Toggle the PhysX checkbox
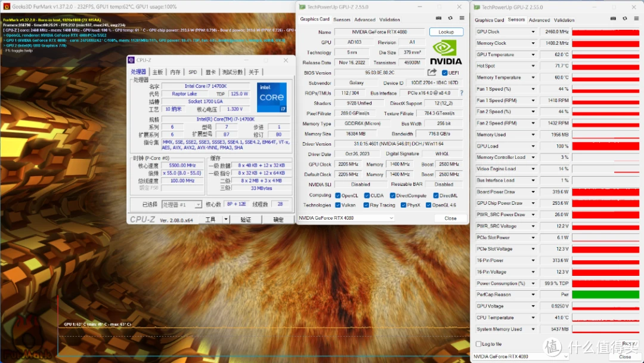This screenshot has width=644, height=363. coord(403,205)
